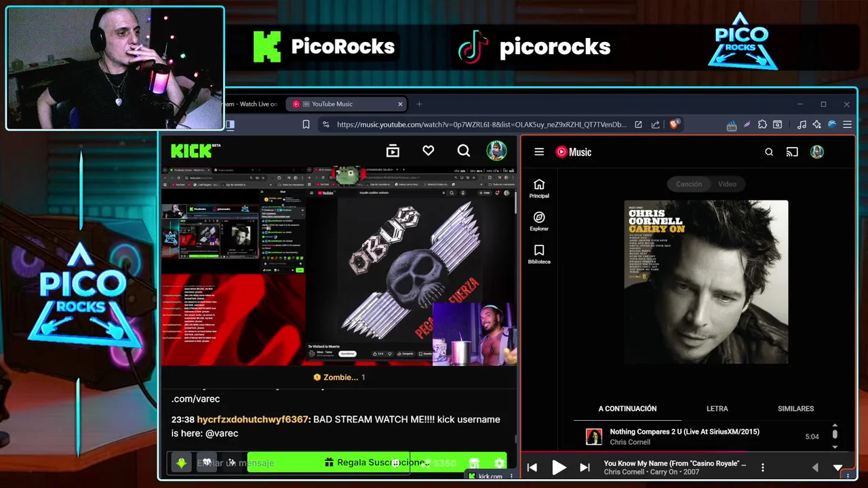
Task: Play the current song
Action: (559, 467)
